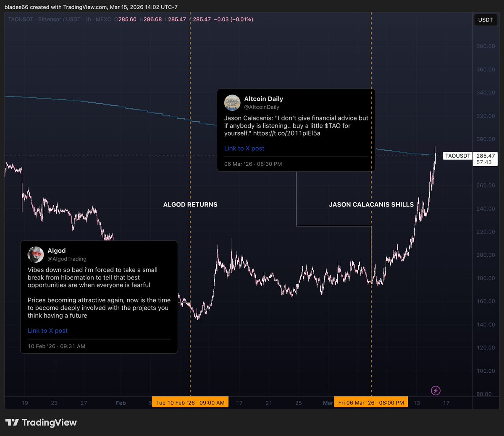Click the 10 Feb '26 · 09:31 AM timestamp
504x436 pixels.
coord(56,346)
